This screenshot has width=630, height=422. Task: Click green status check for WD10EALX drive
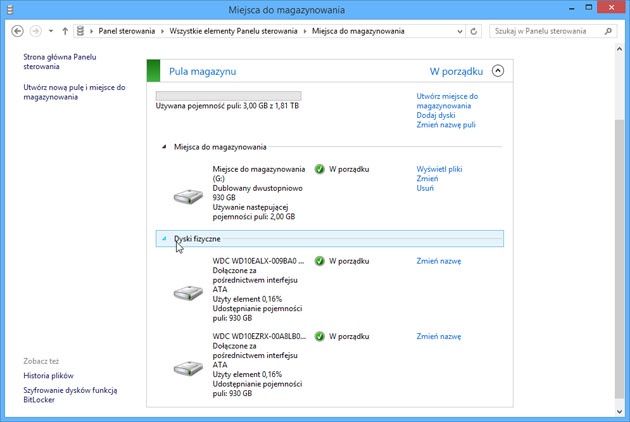pos(320,261)
